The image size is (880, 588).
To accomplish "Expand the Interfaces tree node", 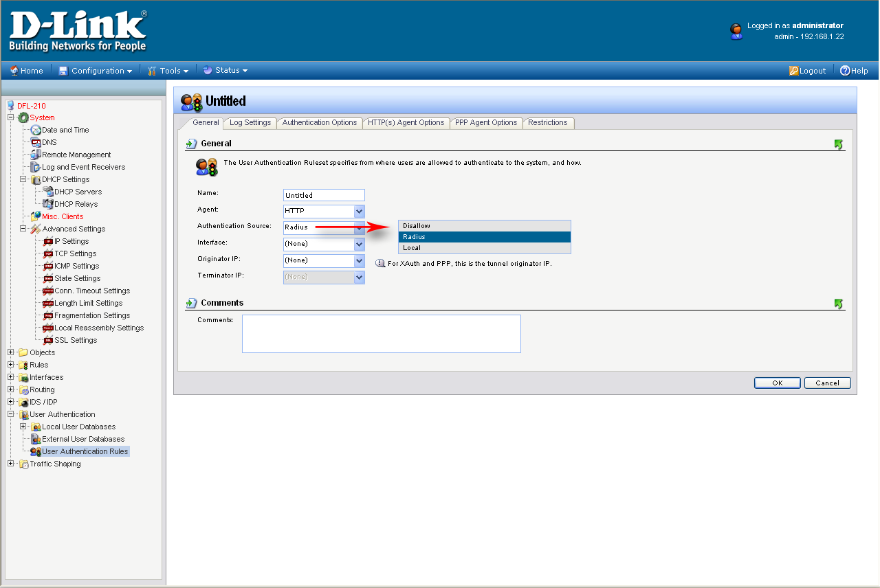I will [x=11, y=377].
